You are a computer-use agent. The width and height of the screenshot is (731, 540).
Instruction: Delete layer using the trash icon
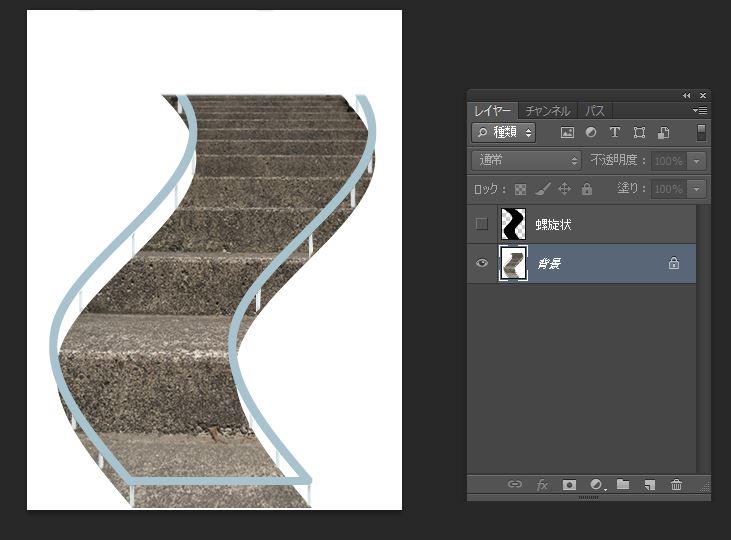coord(677,485)
